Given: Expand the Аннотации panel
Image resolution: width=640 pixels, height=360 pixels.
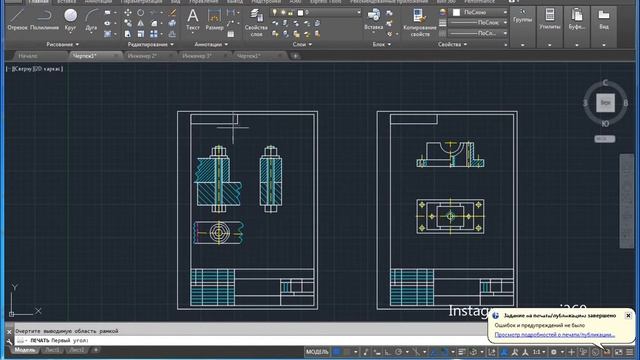Looking at the screenshot, I should [x=211, y=44].
